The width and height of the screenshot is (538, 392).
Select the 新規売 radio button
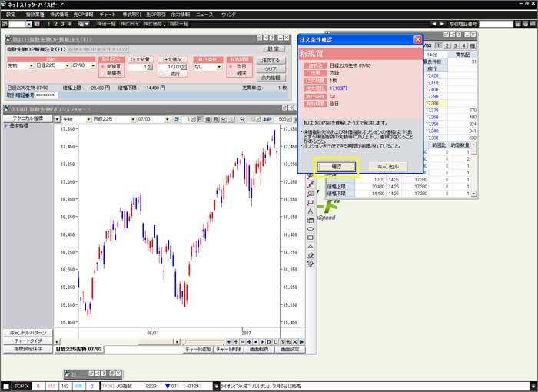[x=102, y=74]
